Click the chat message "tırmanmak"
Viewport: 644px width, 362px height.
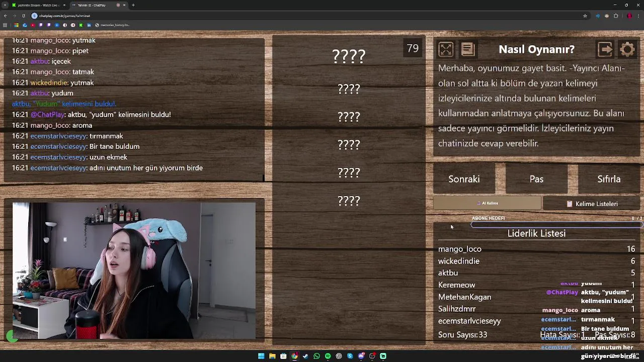click(106, 136)
